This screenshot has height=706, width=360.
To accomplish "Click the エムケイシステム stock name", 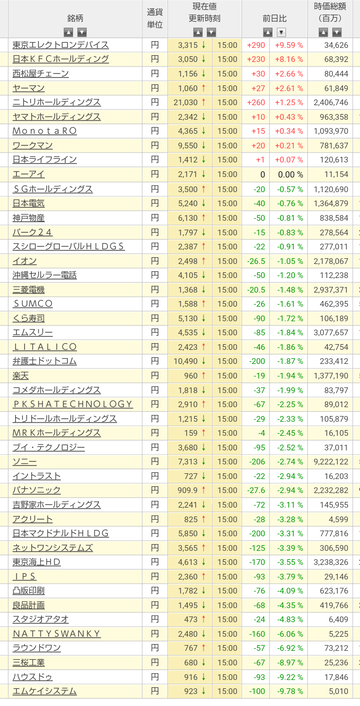I will coord(45,691).
